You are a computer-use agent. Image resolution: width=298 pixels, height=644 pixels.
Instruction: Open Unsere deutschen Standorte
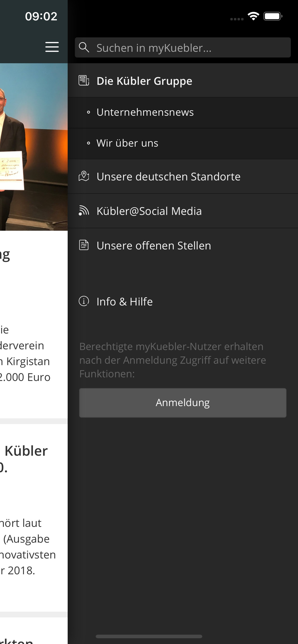(183, 177)
